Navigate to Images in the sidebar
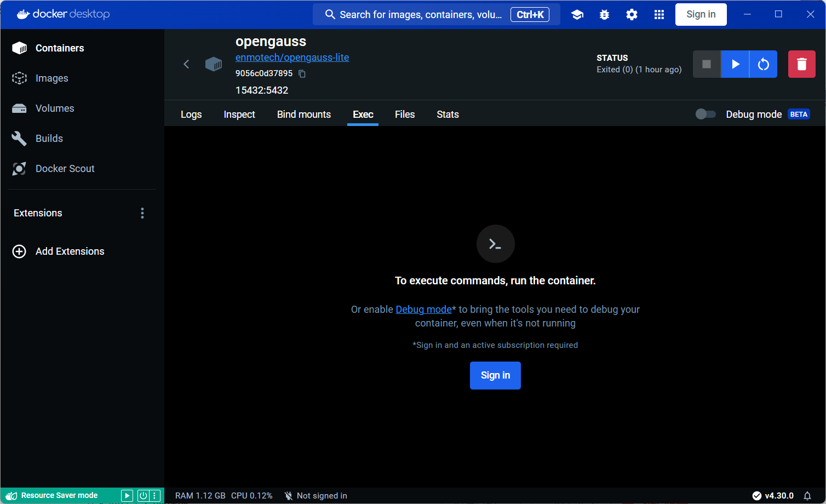826x504 pixels. [x=51, y=78]
